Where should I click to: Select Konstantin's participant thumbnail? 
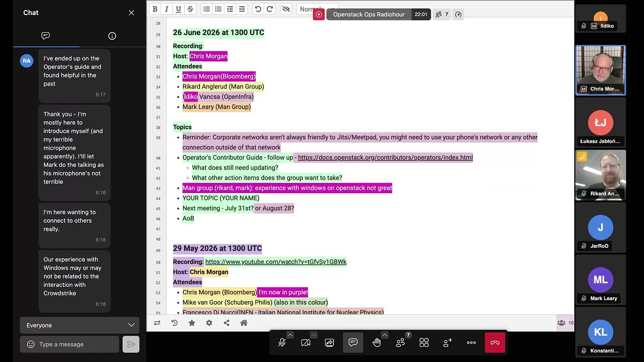point(601,332)
